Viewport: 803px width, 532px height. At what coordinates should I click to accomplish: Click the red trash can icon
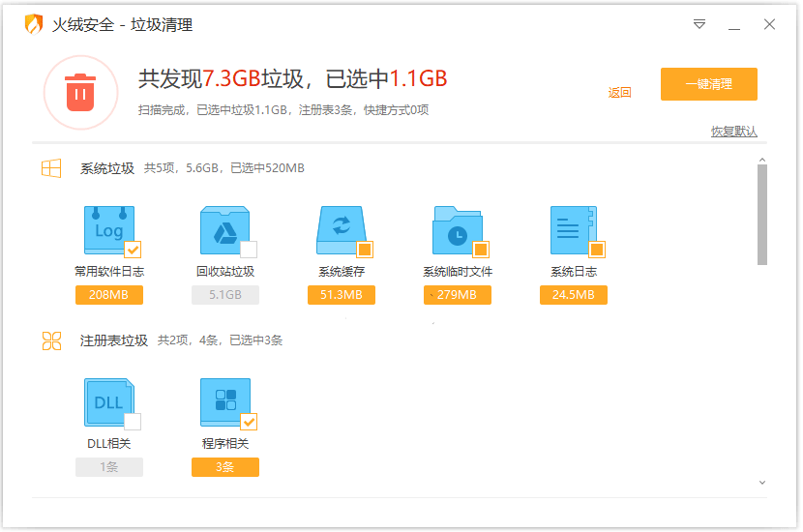click(x=80, y=93)
